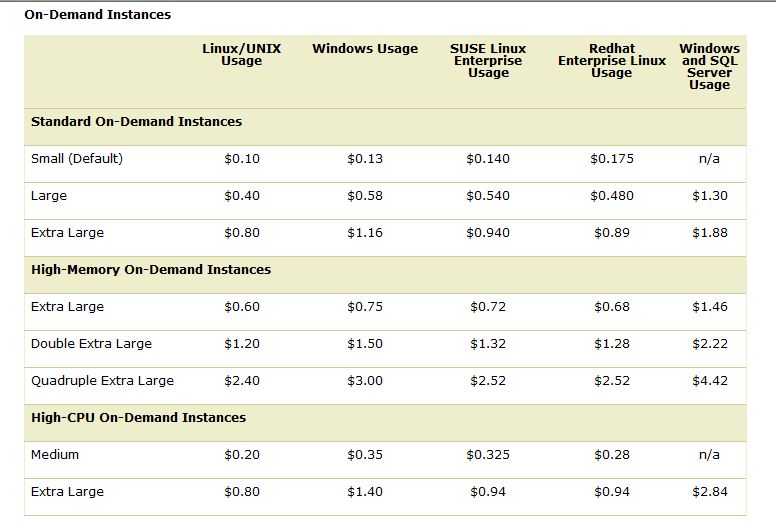Select the Quadruple Extra Large row label

pyautogui.click(x=102, y=381)
